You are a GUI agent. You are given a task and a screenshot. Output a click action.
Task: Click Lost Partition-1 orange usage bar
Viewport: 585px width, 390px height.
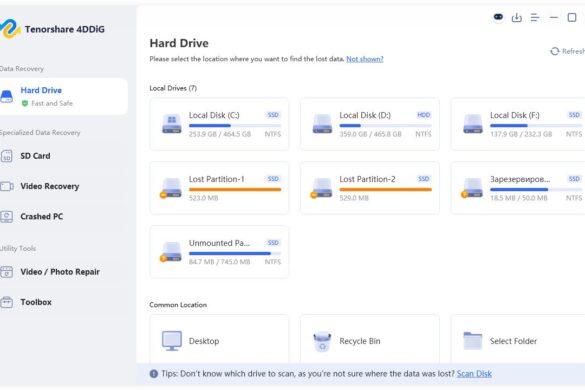point(235,190)
